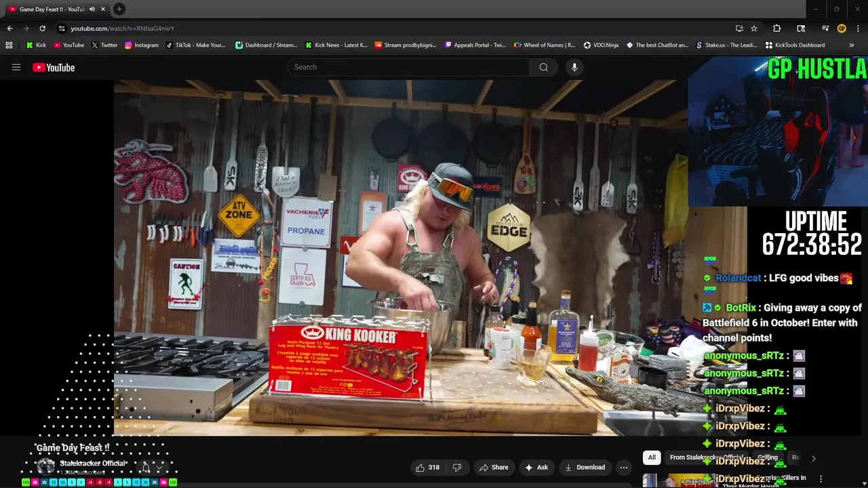Submit the YouTube search magnifier button
Screen dimensions: 868x488
(x=543, y=67)
